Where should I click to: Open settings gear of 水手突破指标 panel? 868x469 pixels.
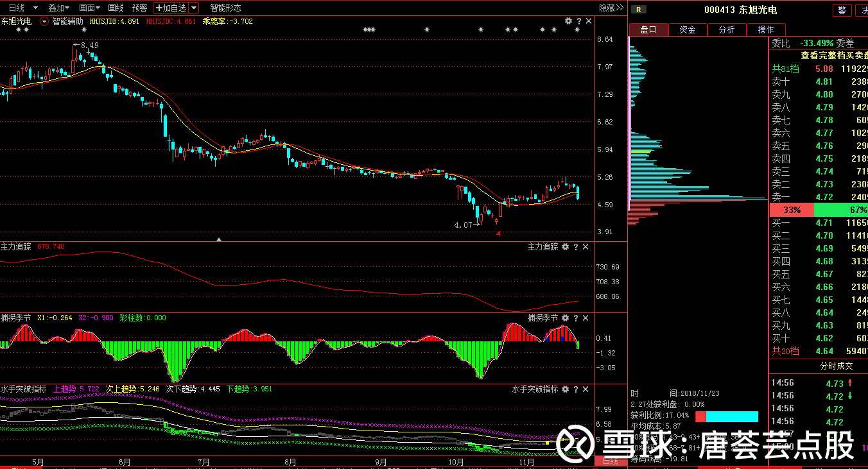565,389
